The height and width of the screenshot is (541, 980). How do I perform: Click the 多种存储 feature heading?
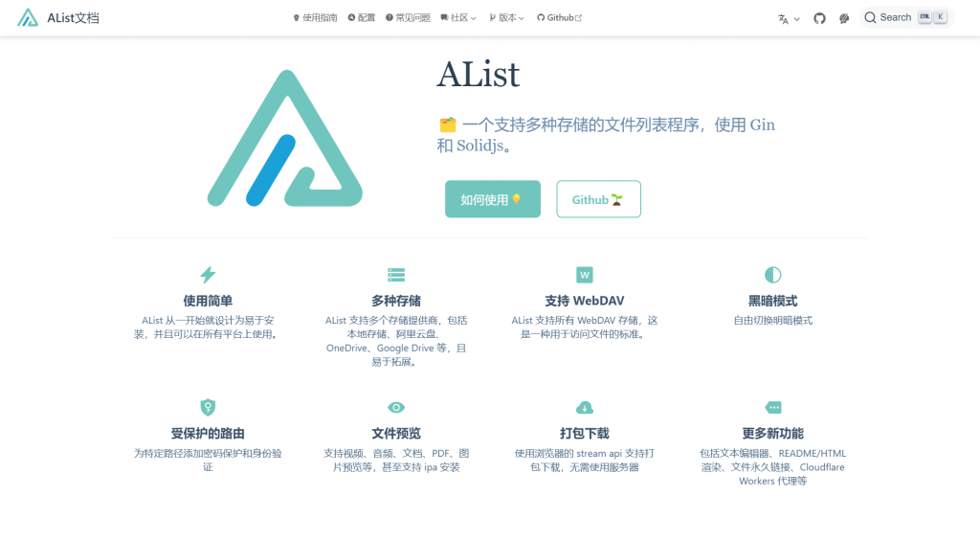396,301
